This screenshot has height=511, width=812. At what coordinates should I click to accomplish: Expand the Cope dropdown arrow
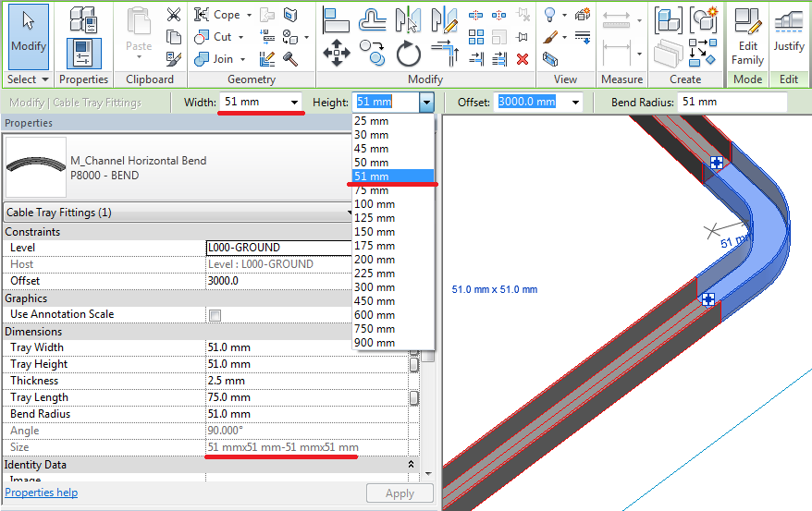click(x=249, y=15)
